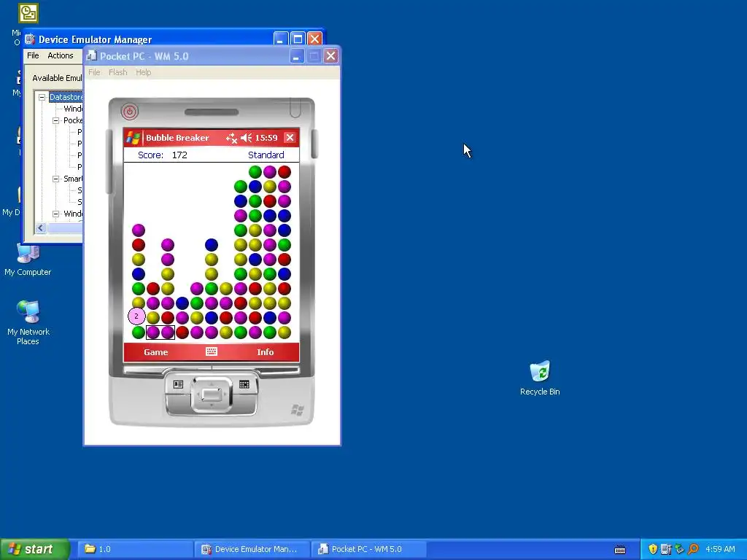Collapse the Pocke... tree node expander
The image size is (747, 560).
55,120
